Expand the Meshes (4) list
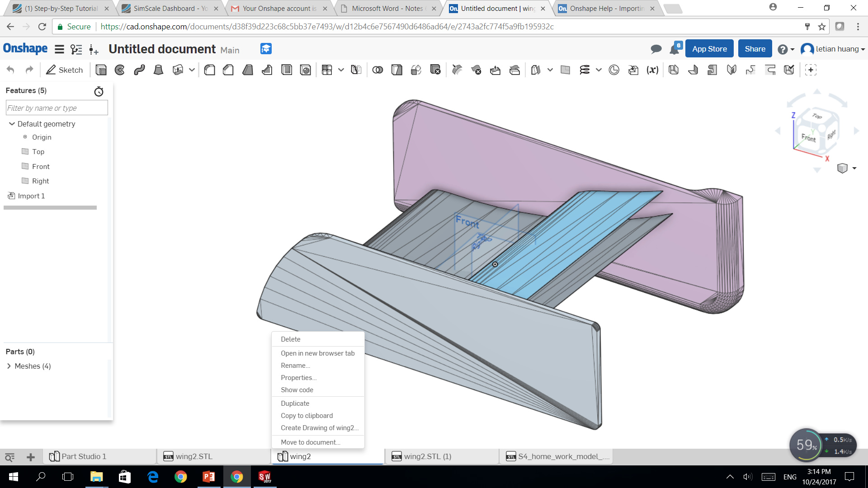This screenshot has height=488, width=868. click(9, 366)
